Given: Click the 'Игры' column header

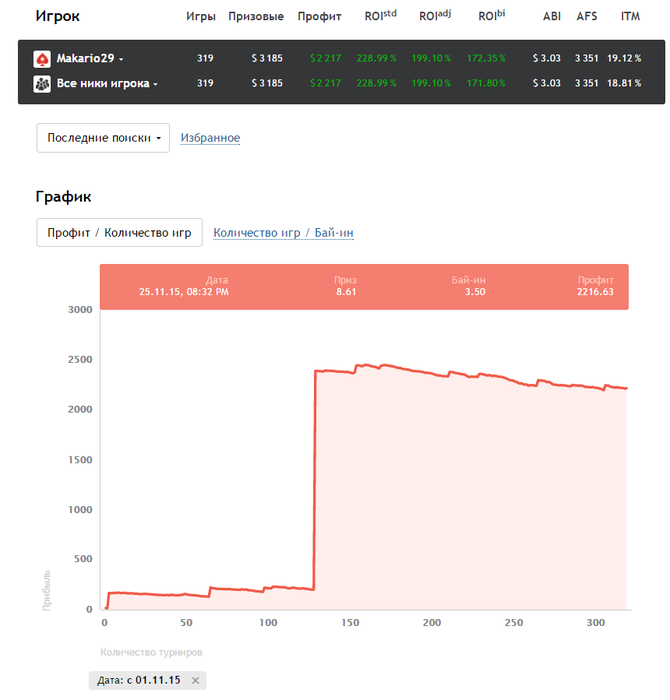Looking at the screenshot, I should coord(200,17).
